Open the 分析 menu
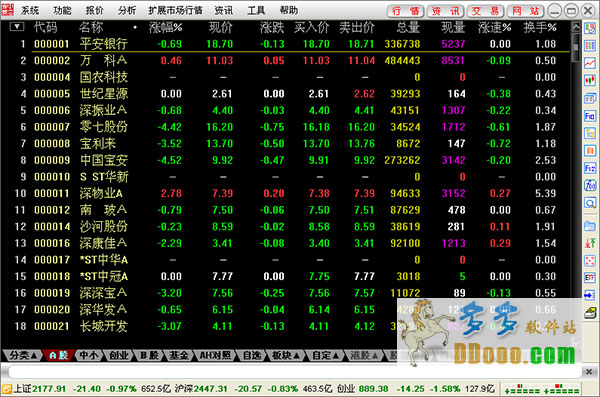 tap(127, 10)
